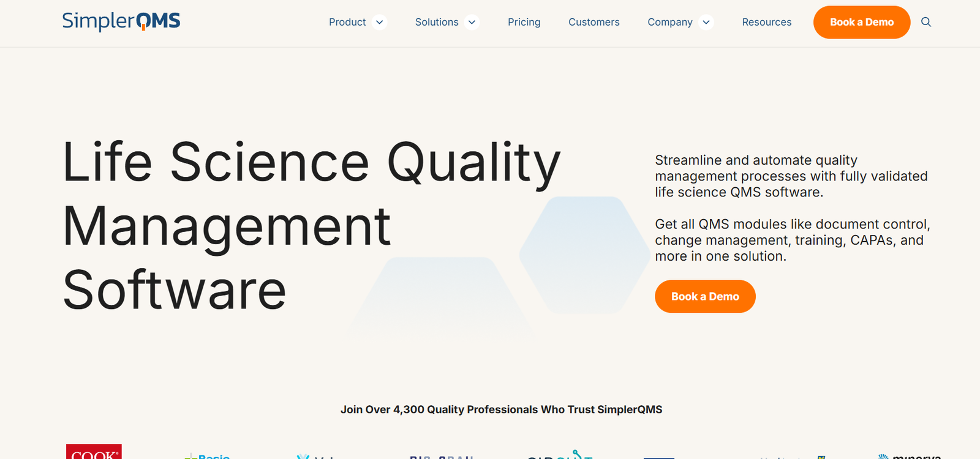Screen dimensions: 980x459
Task: Click the red COOK company logo
Action: [94, 452]
